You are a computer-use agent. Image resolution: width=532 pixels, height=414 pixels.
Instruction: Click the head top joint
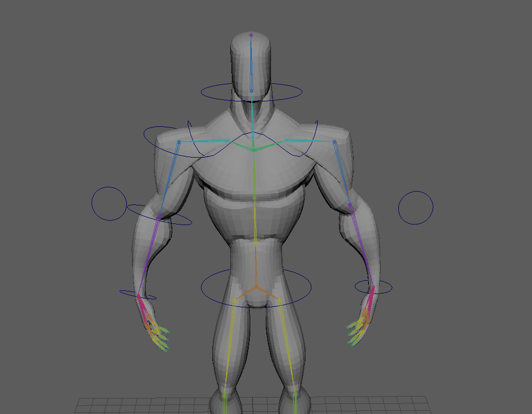pyautogui.click(x=251, y=35)
